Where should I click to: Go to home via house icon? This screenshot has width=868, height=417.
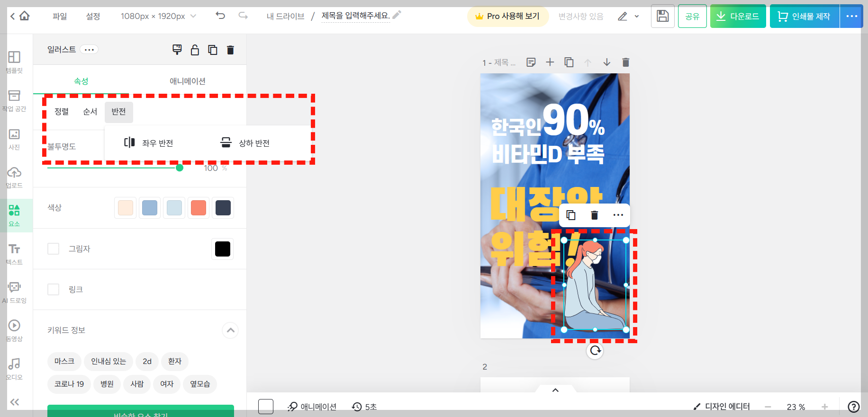click(x=25, y=16)
